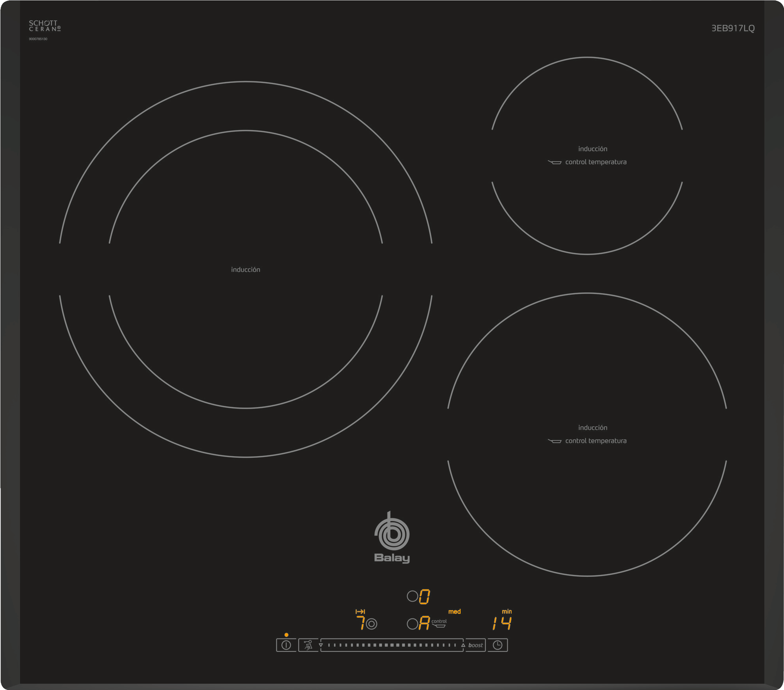Screen dimensions: 784x690
Task: Tap pan icon in upper-right cooking zone
Action: pyautogui.click(x=554, y=162)
